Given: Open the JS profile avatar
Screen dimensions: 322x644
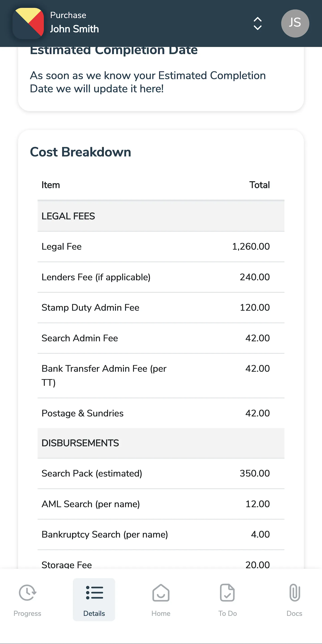Looking at the screenshot, I should pyautogui.click(x=295, y=23).
